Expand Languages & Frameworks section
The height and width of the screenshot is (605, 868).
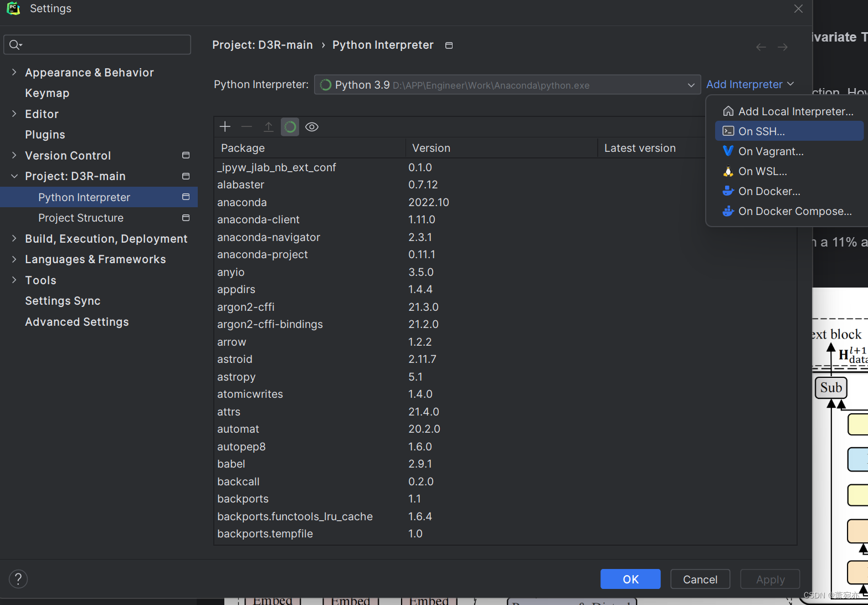tap(14, 259)
